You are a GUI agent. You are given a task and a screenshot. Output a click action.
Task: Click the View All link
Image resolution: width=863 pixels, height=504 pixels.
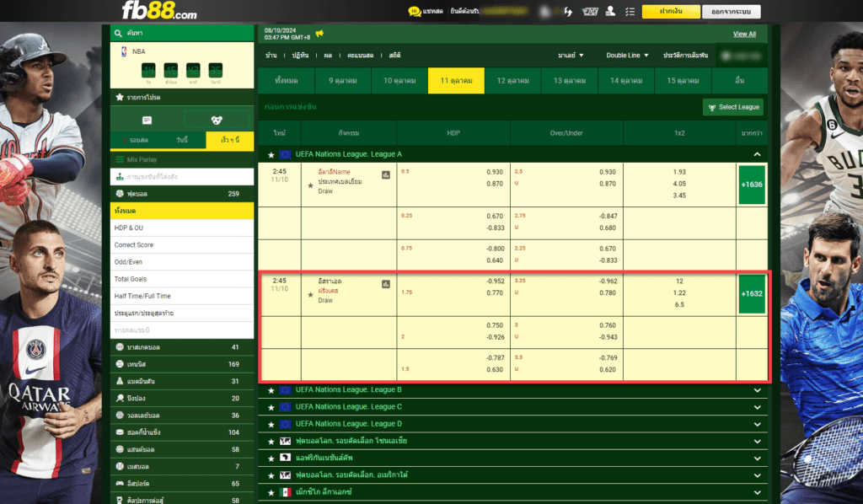[744, 34]
